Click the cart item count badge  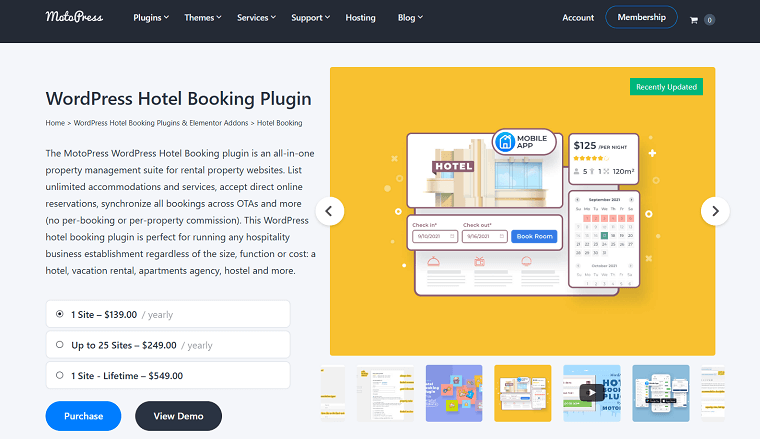pyautogui.click(x=709, y=20)
